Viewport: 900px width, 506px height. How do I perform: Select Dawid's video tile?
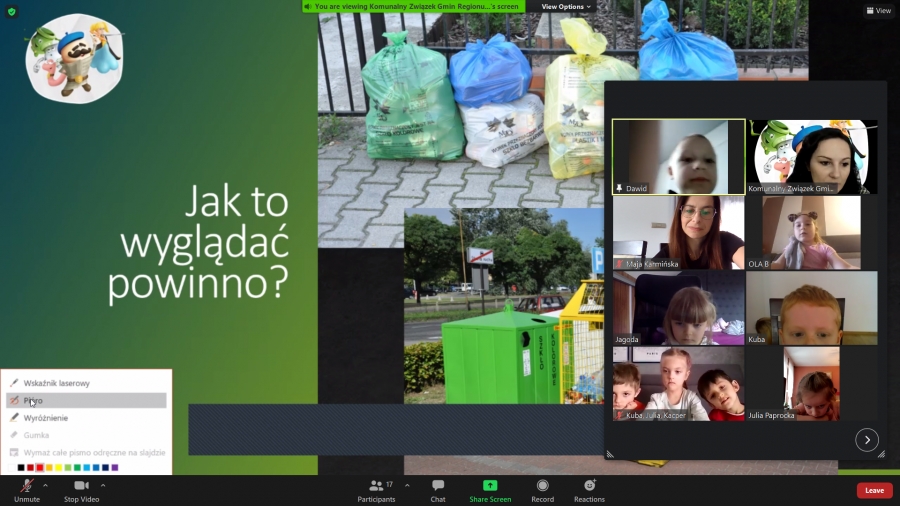pos(678,157)
